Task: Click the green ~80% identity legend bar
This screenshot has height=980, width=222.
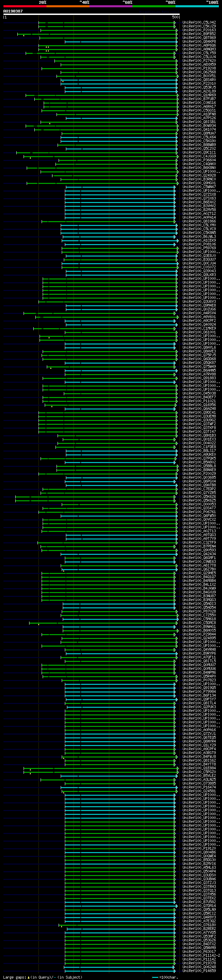Action: click(x=154, y=7)
